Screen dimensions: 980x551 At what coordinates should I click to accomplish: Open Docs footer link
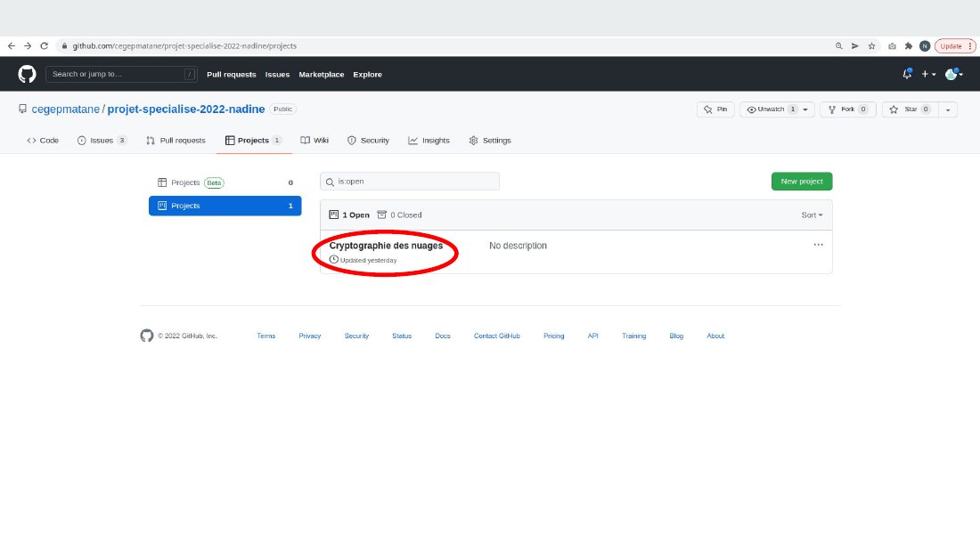pyautogui.click(x=443, y=336)
